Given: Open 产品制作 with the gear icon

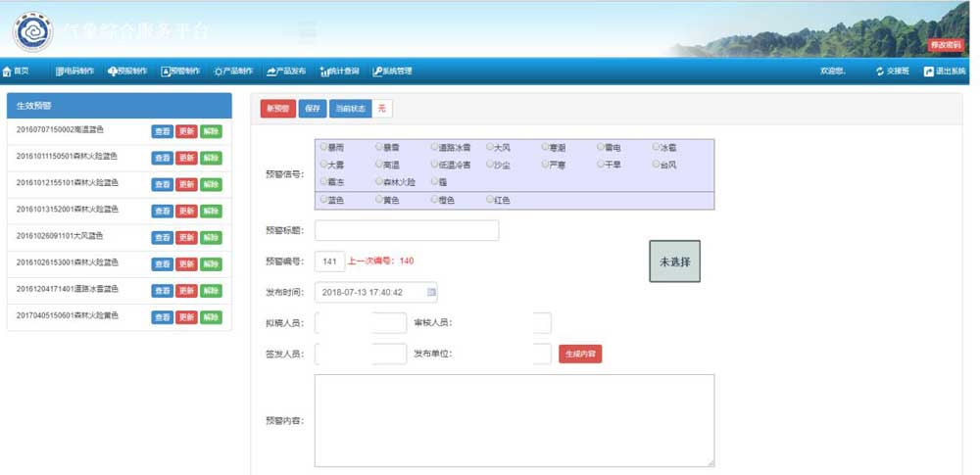Looking at the screenshot, I should point(219,71).
